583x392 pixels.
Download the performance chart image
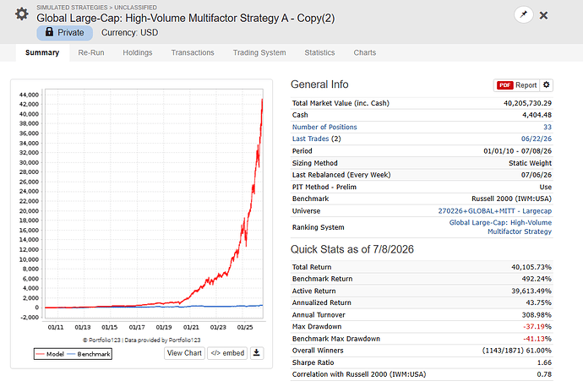click(x=257, y=352)
